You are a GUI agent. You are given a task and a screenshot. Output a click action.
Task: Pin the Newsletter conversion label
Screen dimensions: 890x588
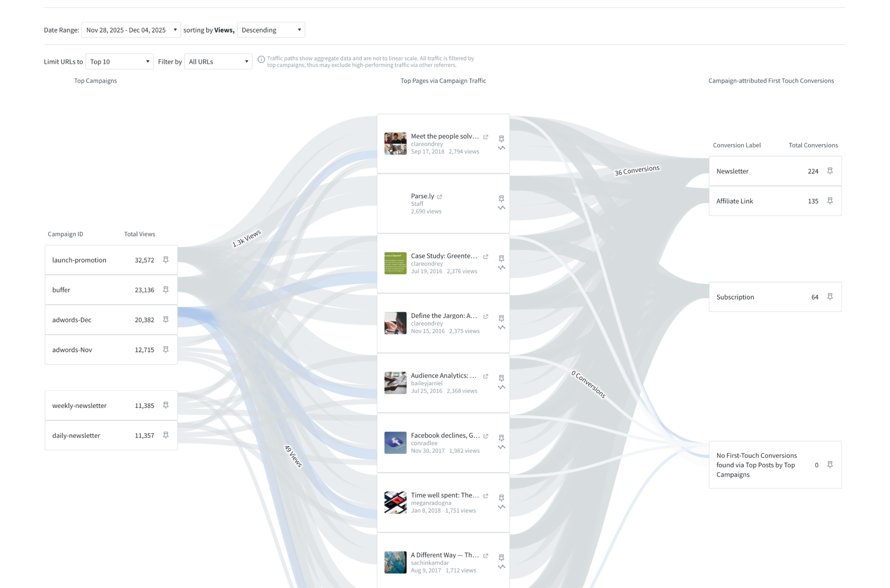tap(830, 171)
